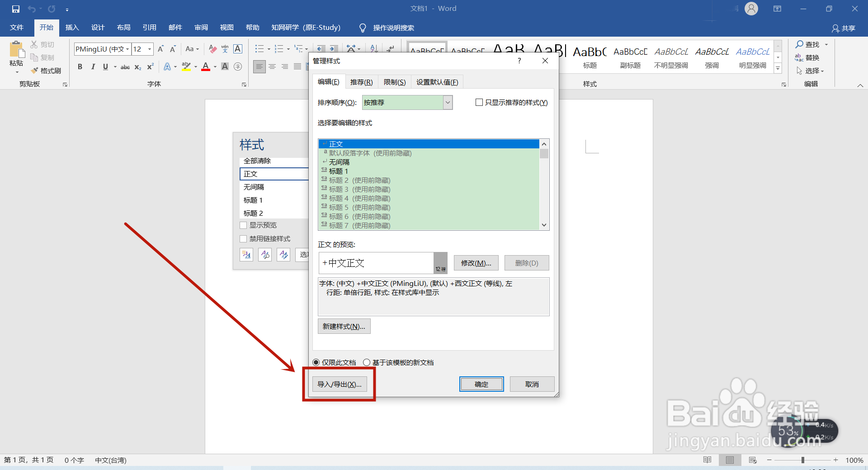Click the Save icon in title bar
Image resolution: width=868 pixels, height=470 pixels.
(x=16, y=9)
